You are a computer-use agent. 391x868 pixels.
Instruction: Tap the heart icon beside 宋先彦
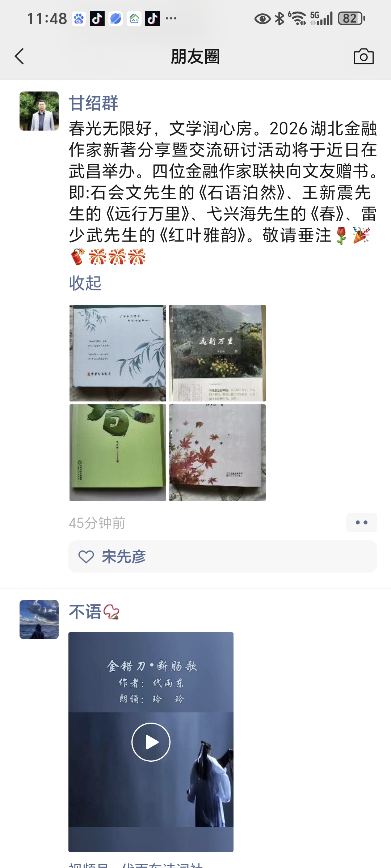(86, 557)
